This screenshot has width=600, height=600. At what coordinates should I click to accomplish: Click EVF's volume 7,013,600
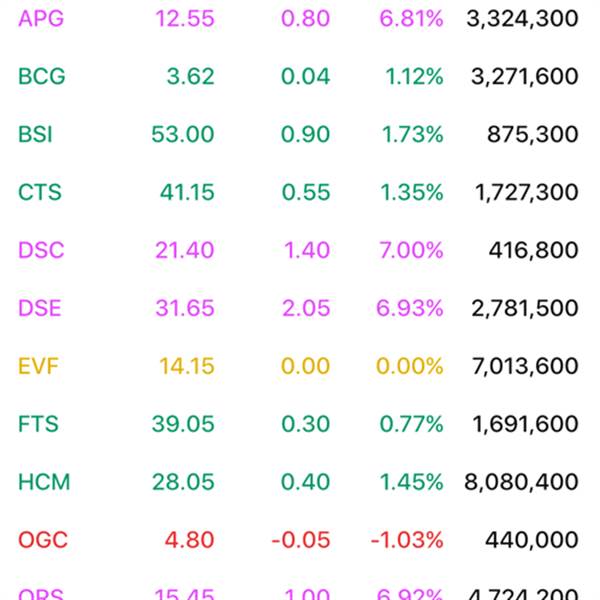point(525,366)
